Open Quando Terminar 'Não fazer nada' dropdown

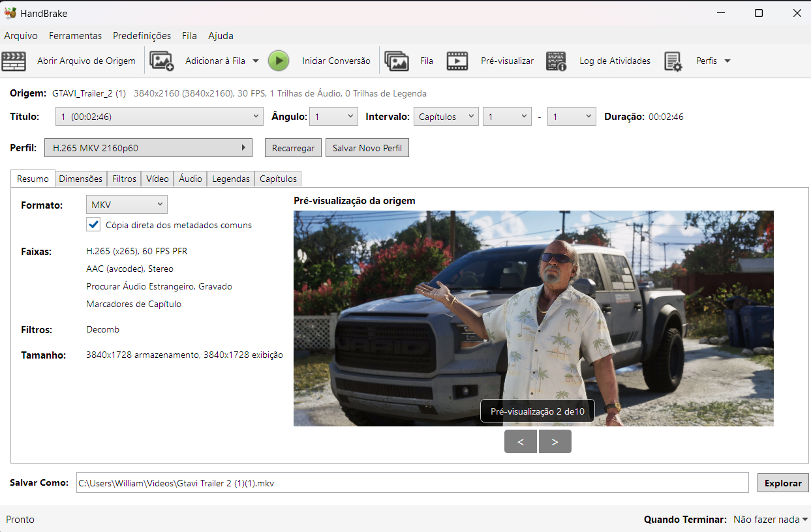coord(771,520)
